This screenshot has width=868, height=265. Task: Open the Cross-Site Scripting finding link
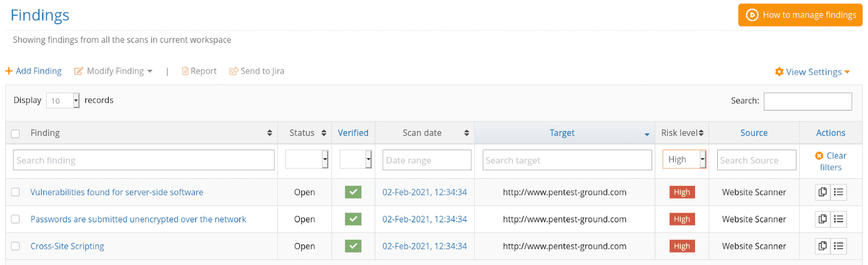(67, 246)
